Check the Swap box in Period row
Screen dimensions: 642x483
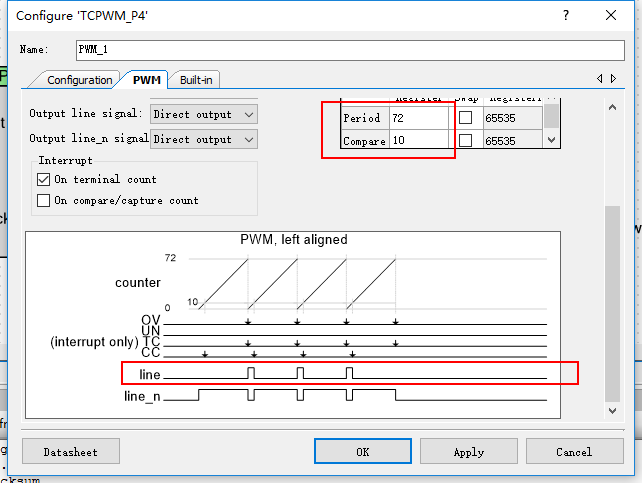pyautogui.click(x=465, y=118)
